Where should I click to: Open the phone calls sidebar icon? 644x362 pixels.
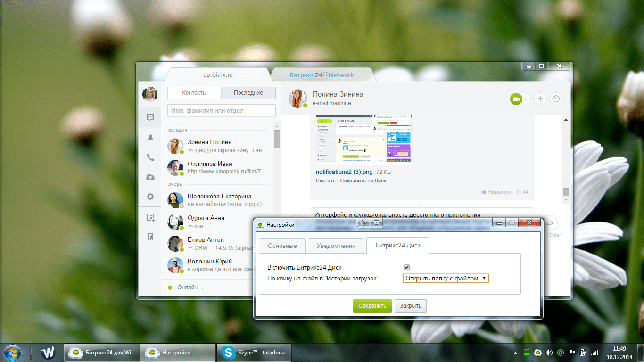click(x=150, y=157)
